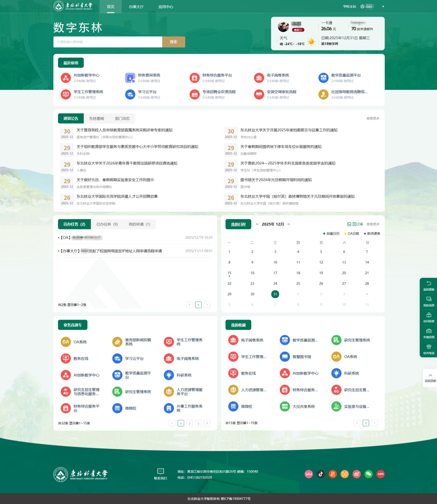This screenshot has width=437, height=504.
Task: Click the search input field
Action: 108,42
